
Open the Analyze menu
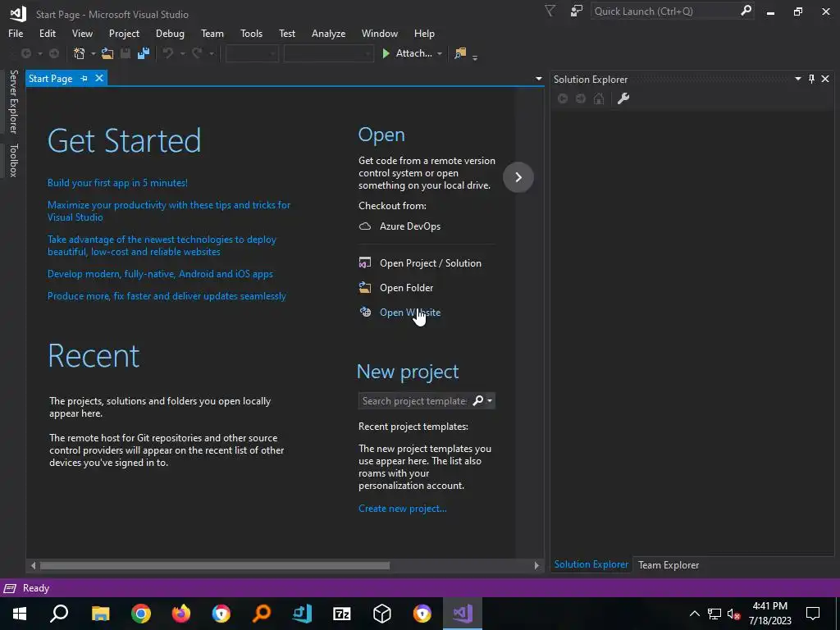pyautogui.click(x=328, y=33)
